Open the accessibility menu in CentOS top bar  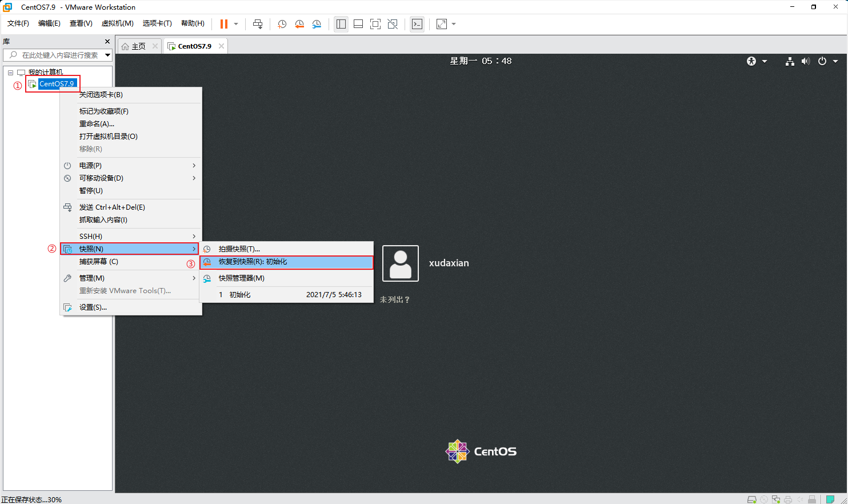(751, 61)
